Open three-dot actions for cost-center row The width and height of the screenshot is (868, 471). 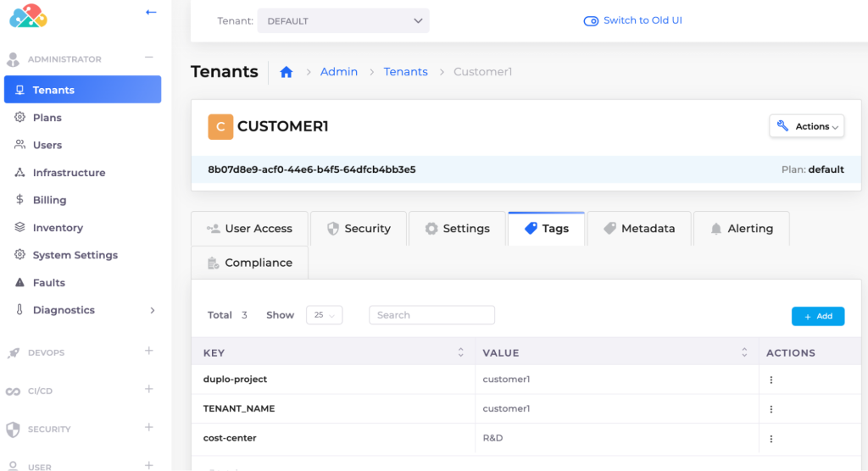(771, 439)
